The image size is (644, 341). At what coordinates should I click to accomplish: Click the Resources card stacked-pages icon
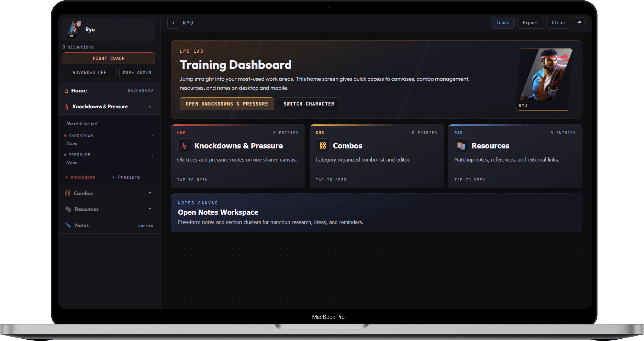click(x=461, y=145)
